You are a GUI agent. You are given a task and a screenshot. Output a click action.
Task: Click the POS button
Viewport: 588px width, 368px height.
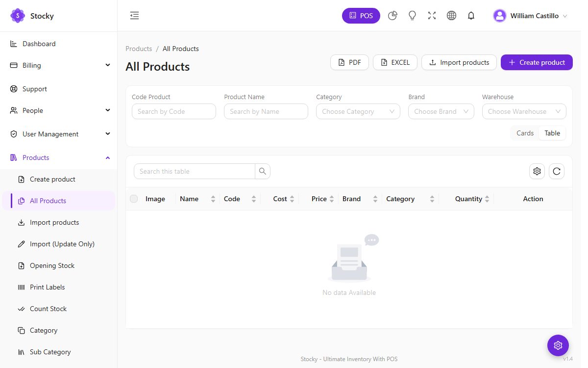361,16
